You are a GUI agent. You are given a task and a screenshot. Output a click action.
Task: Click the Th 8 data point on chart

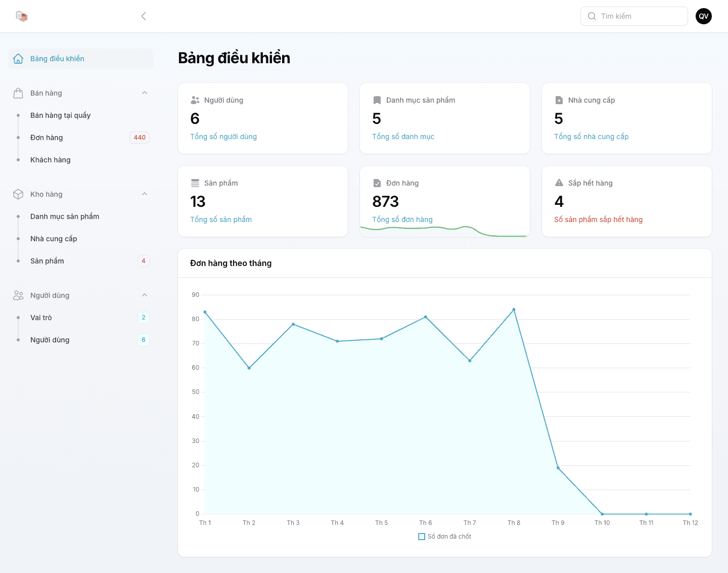tap(514, 310)
